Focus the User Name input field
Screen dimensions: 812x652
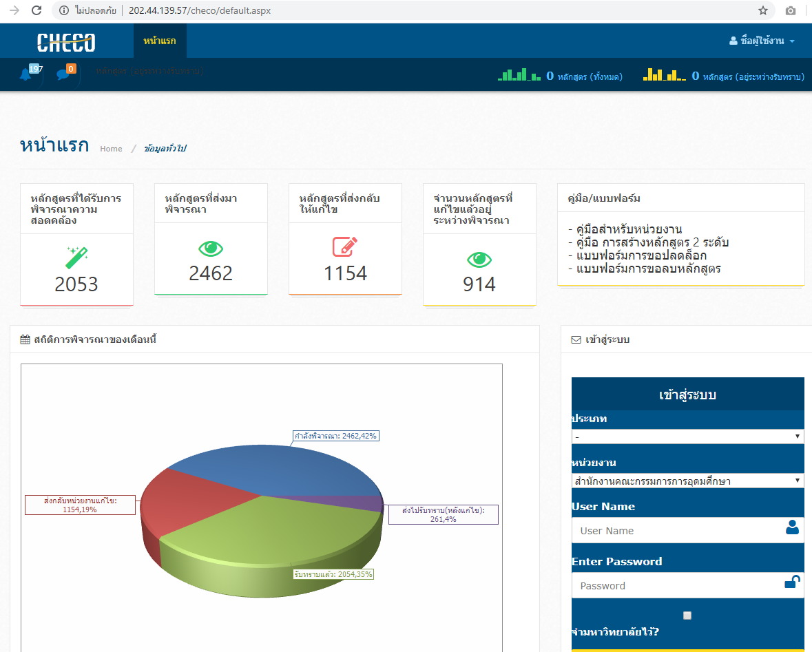(678, 531)
